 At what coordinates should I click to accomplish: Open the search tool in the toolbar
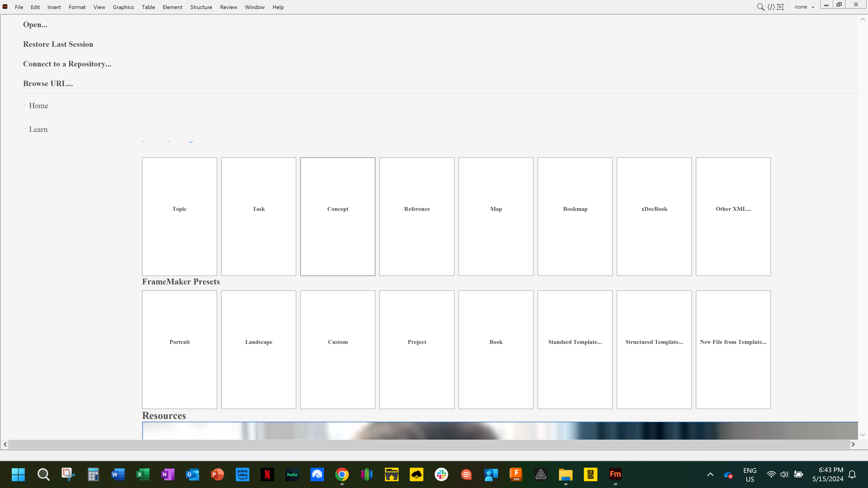[x=760, y=7]
